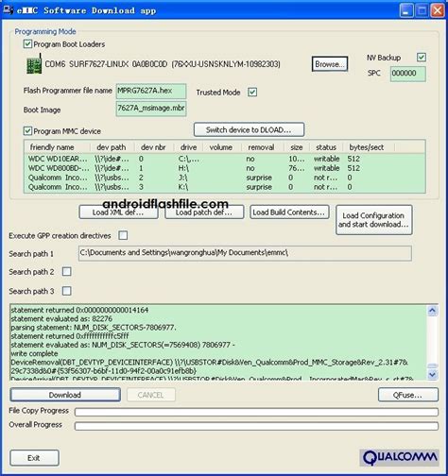Start the Download button

(x=65, y=395)
